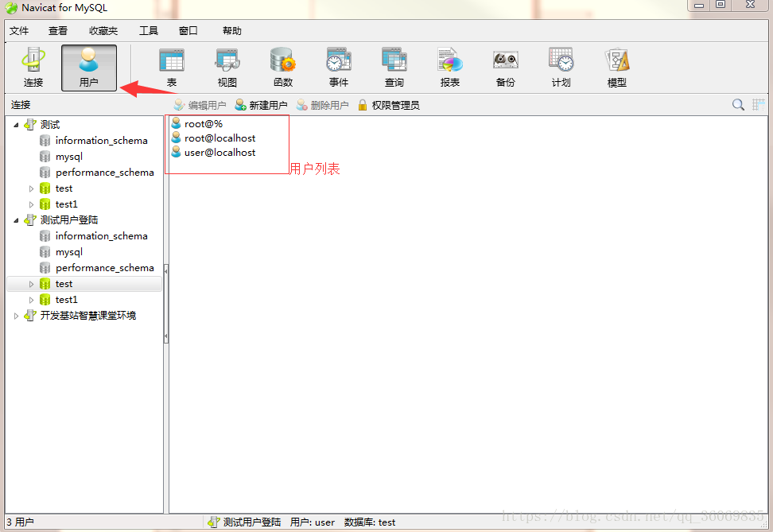
Task: Collapse the 测试用户登陆 connection node
Action: pos(16,220)
